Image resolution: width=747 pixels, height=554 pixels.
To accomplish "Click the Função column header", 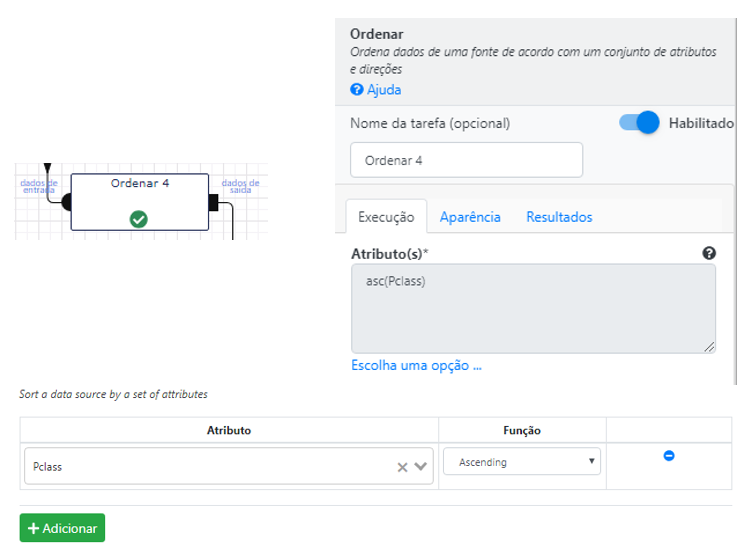I will click(x=522, y=430).
